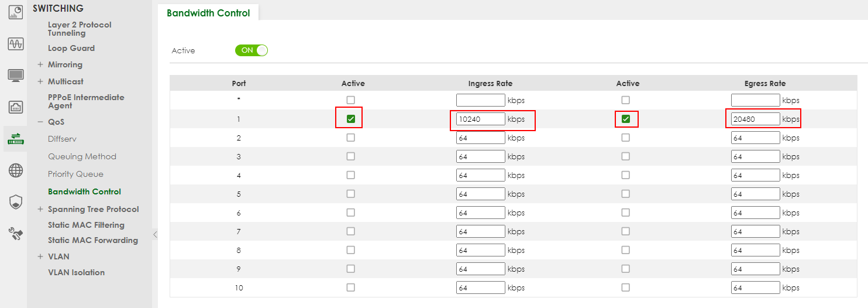Turn off the Bandwidth Control Active switch
Image resolution: width=868 pixels, height=308 pixels.
point(251,50)
